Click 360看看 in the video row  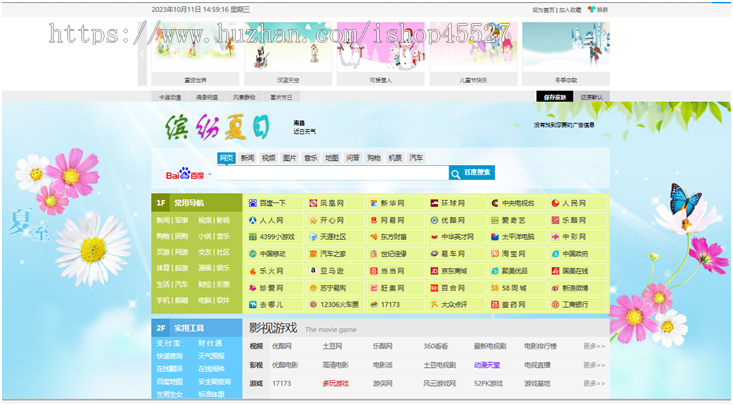436,346
